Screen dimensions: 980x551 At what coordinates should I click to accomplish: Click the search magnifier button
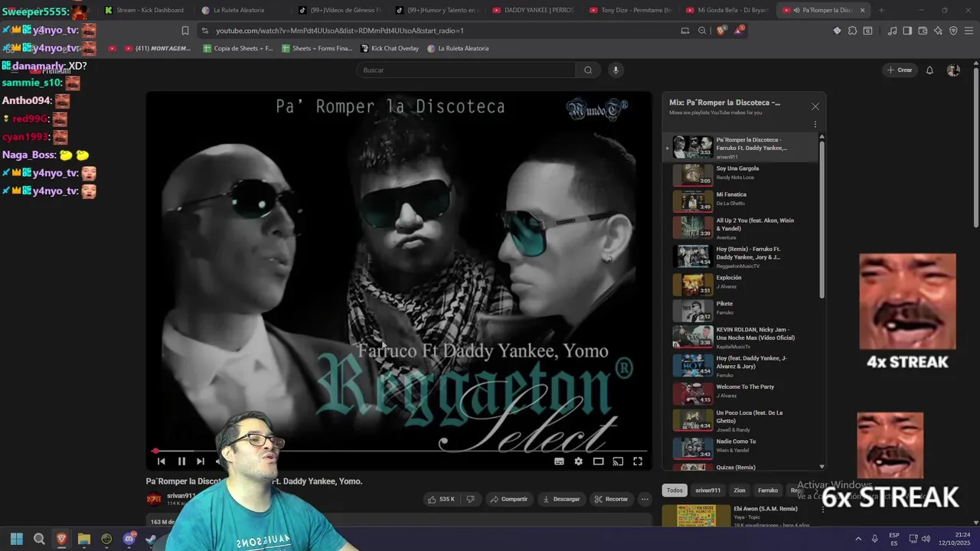coord(588,70)
